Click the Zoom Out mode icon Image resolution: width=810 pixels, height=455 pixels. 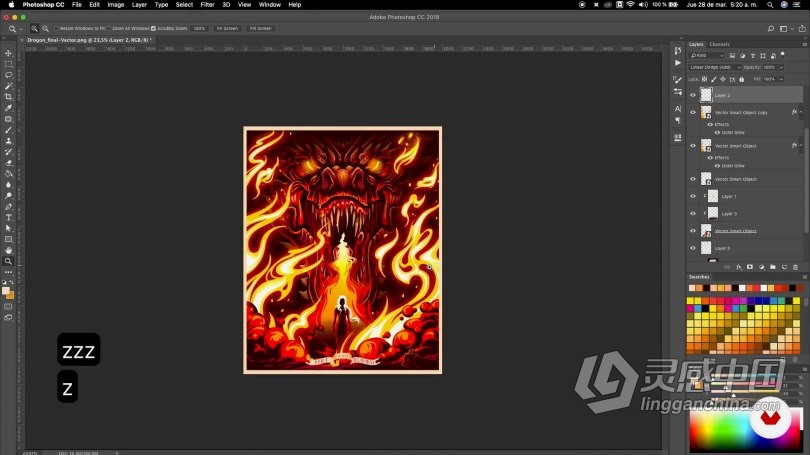tap(45, 28)
